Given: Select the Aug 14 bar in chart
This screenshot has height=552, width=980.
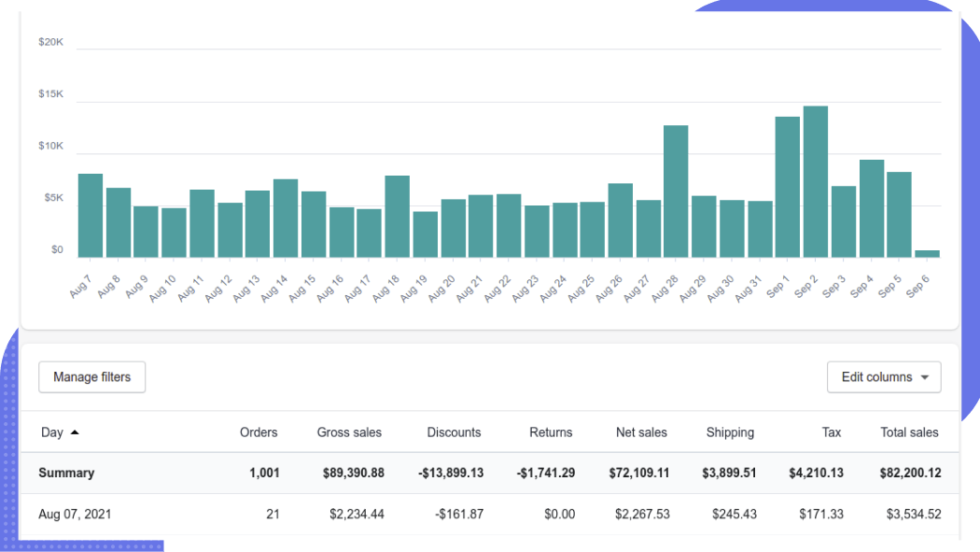Looking at the screenshot, I should [286, 219].
